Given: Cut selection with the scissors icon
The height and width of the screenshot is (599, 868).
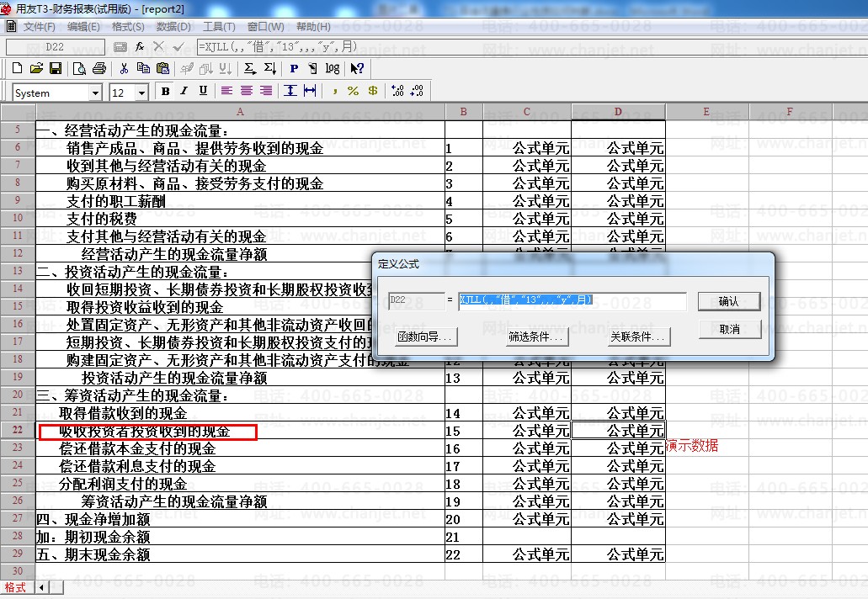Looking at the screenshot, I should [x=124, y=68].
